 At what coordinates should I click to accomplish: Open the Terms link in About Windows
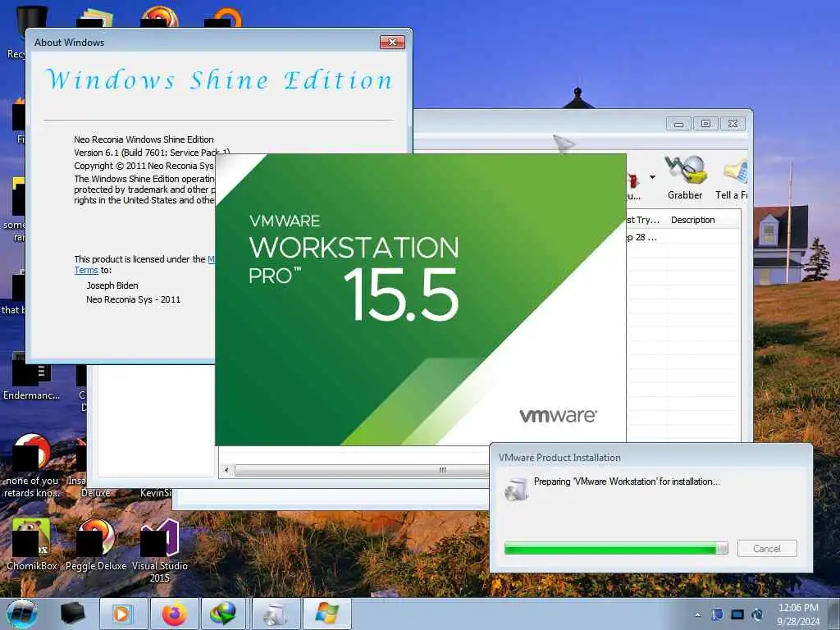[85, 270]
